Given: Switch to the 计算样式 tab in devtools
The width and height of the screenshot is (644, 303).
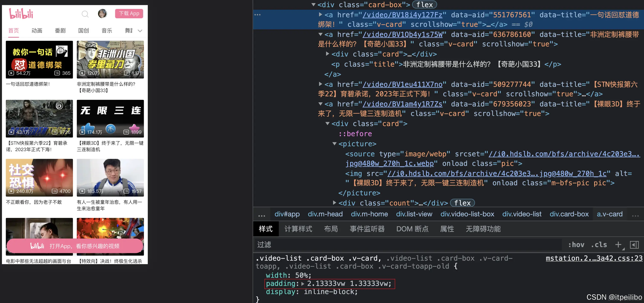Looking at the screenshot, I should coord(298,229).
